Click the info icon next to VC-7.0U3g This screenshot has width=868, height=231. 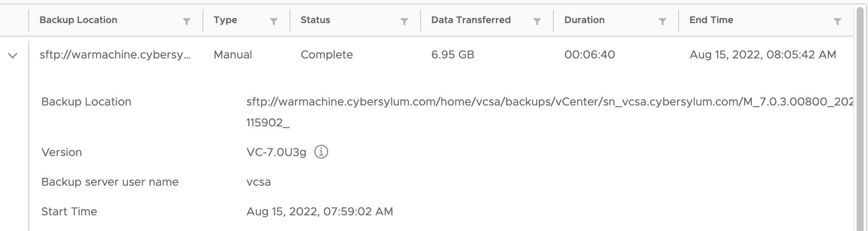321,152
